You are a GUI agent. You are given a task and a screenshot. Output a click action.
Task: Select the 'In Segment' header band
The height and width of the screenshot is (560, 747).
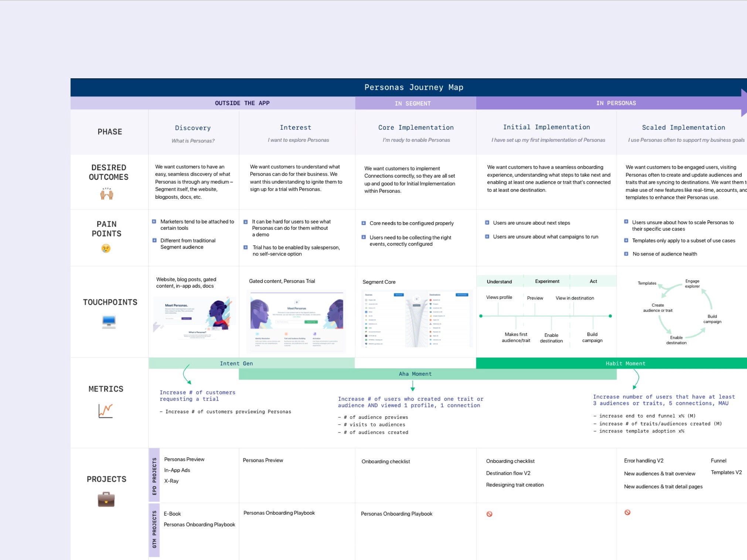tap(412, 103)
